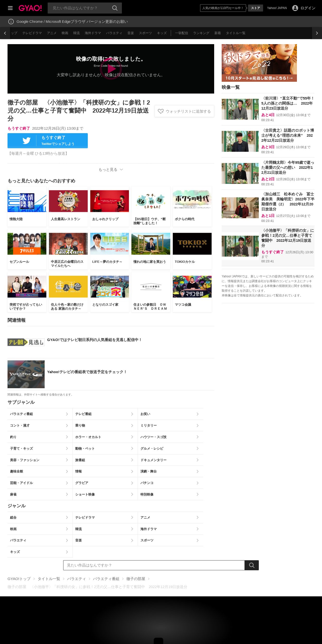Open ホラー・オカルト subgenre row
Image resolution: width=322 pixels, height=644 pixels.
pyautogui.click(x=105, y=437)
